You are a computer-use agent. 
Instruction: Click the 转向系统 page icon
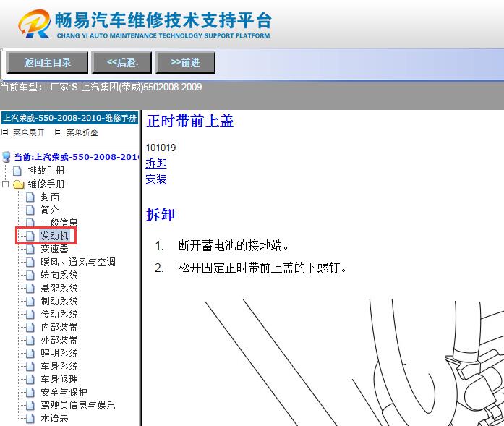coord(30,276)
